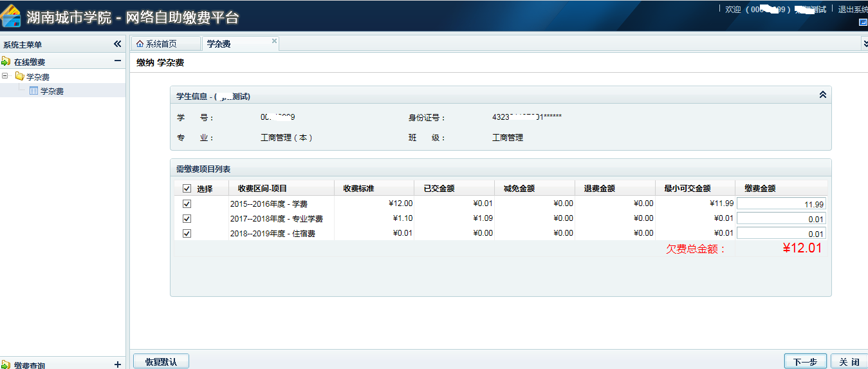This screenshot has height=369, width=868.
Task: Toggle the select-all 选择 checkbox
Action: 187,189
